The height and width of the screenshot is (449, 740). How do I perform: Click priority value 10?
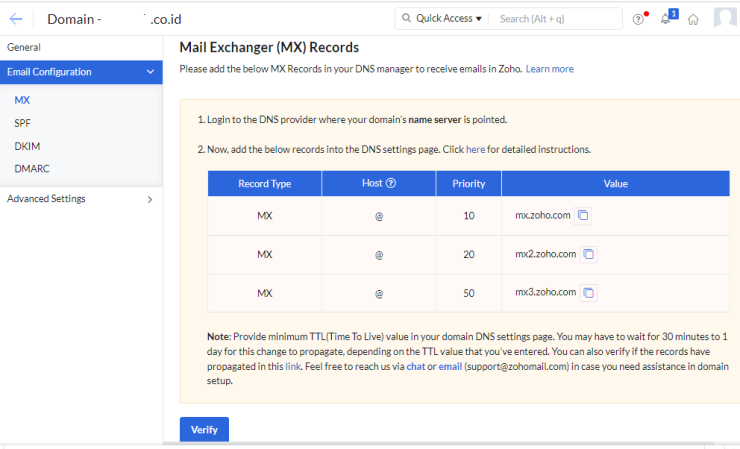click(469, 216)
